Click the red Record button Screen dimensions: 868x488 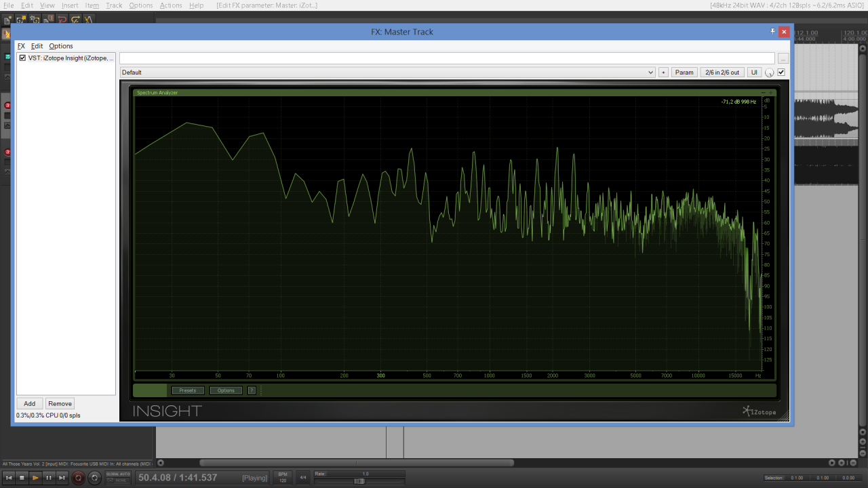pos(78,478)
